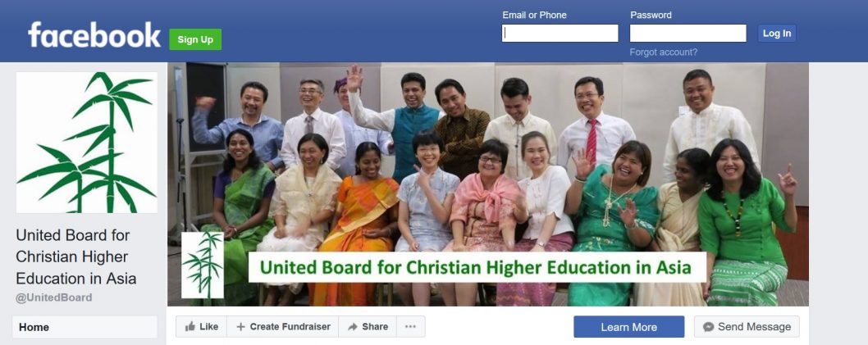This screenshot has width=868, height=345.
Task: Open the bamboo profile picture
Action: tap(87, 143)
